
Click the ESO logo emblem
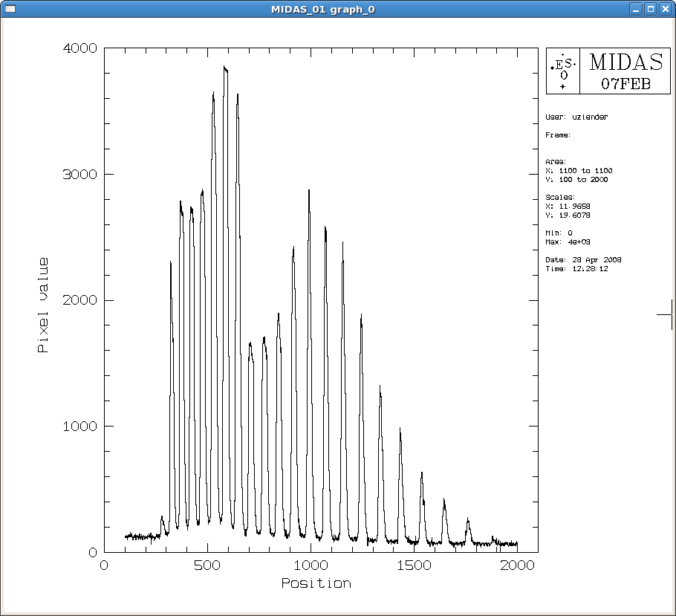[562, 71]
